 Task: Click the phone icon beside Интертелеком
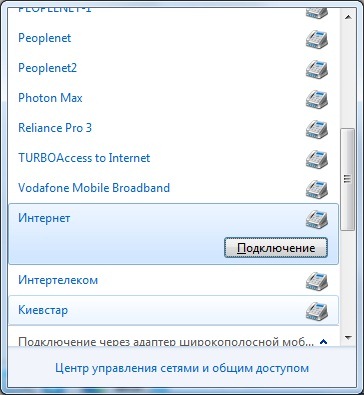[x=317, y=281]
